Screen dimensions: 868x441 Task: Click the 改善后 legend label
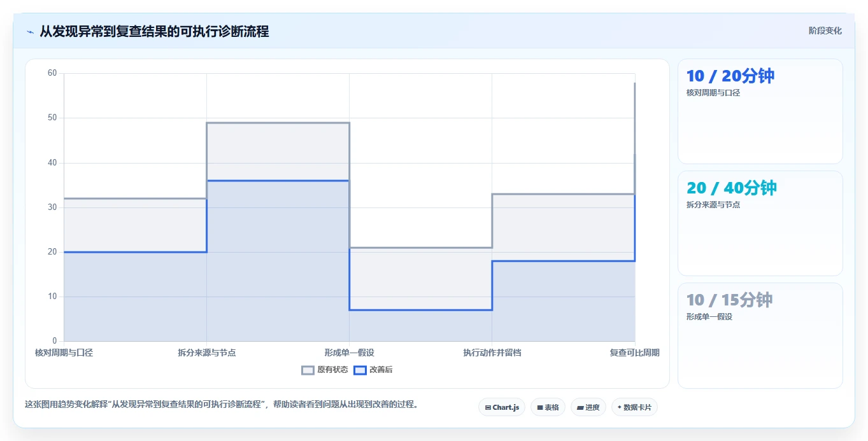pos(381,370)
